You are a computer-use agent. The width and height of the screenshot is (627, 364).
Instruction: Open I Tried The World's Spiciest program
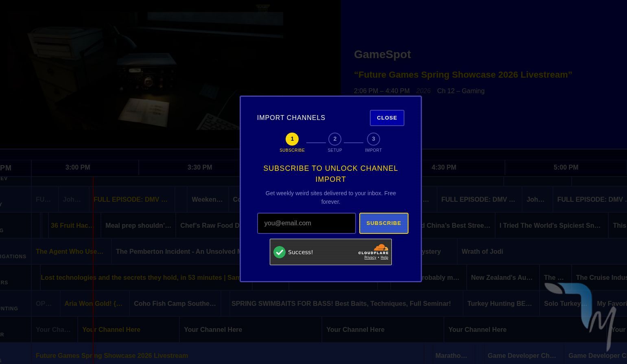[x=550, y=226]
